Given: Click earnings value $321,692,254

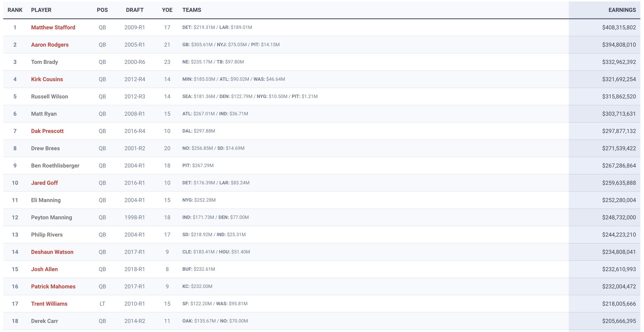Looking at the screenshot, I should click(x=619, y=79).
